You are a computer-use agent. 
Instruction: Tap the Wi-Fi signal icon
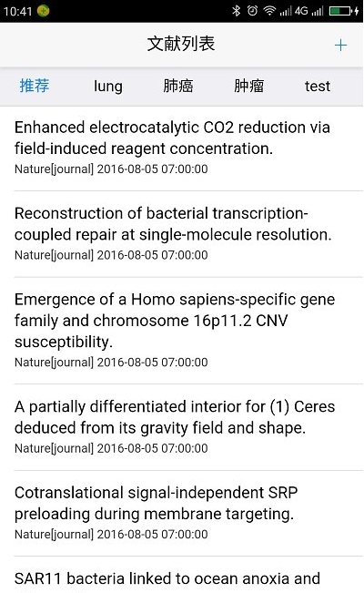click(269, 11)
